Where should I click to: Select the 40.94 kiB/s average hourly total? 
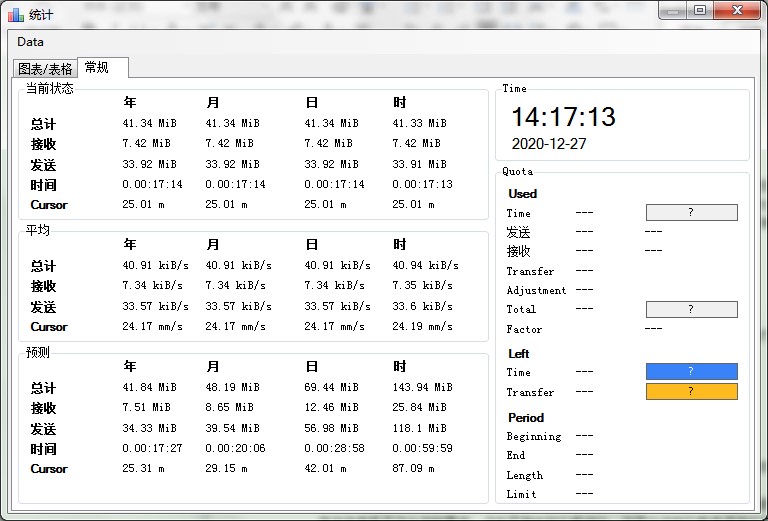[x=425, y=266]
